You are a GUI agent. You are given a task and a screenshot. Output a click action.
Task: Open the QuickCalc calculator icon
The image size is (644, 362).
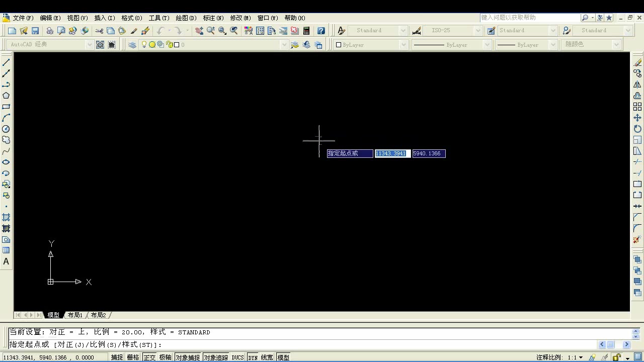click(306, 31)
